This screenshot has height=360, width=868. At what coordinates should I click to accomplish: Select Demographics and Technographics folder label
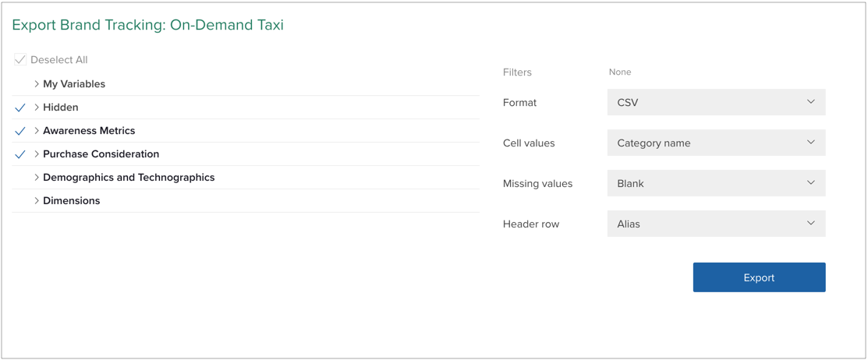129,178
